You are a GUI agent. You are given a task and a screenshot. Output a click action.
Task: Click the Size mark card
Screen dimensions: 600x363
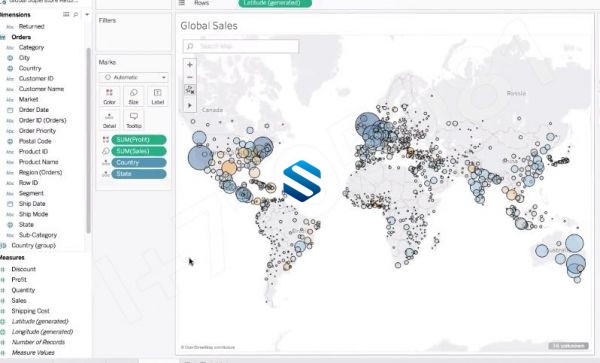133,96
